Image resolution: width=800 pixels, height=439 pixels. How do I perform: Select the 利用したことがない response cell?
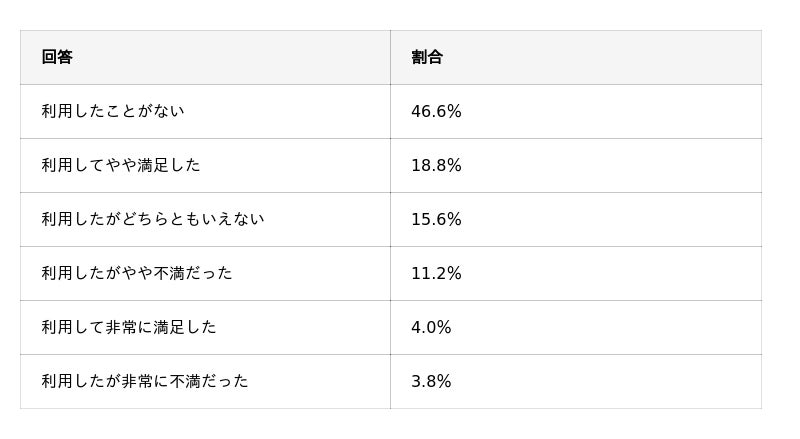pyautogui.click(x=113, y=111)
